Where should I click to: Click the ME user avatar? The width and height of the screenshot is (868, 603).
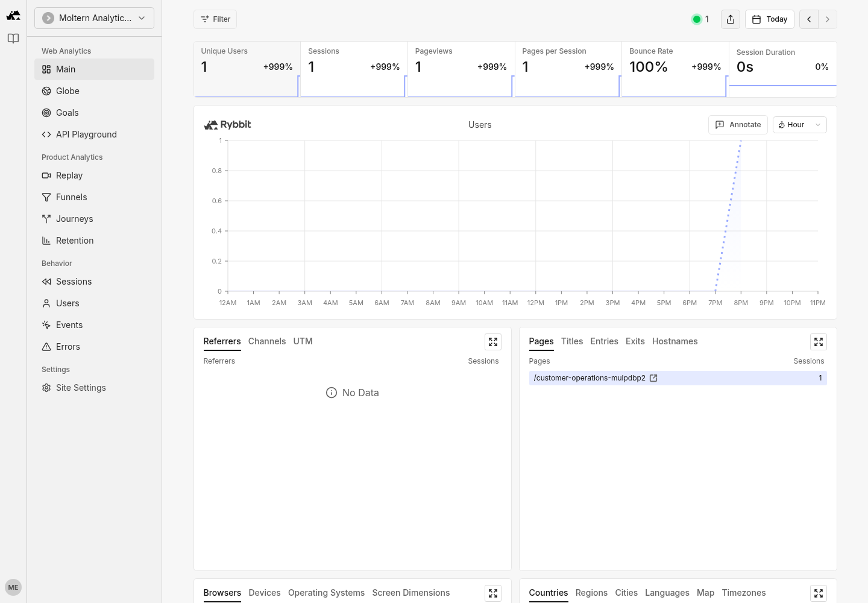click(13, 587)
